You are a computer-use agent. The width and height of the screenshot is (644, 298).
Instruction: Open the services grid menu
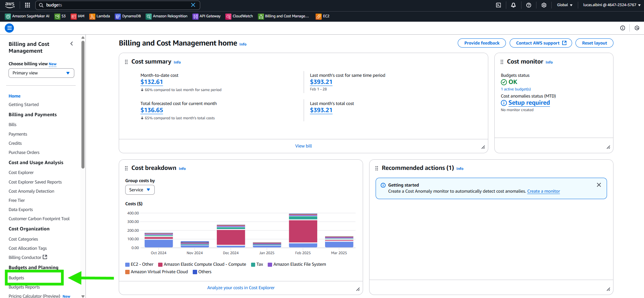coord(27,5)
